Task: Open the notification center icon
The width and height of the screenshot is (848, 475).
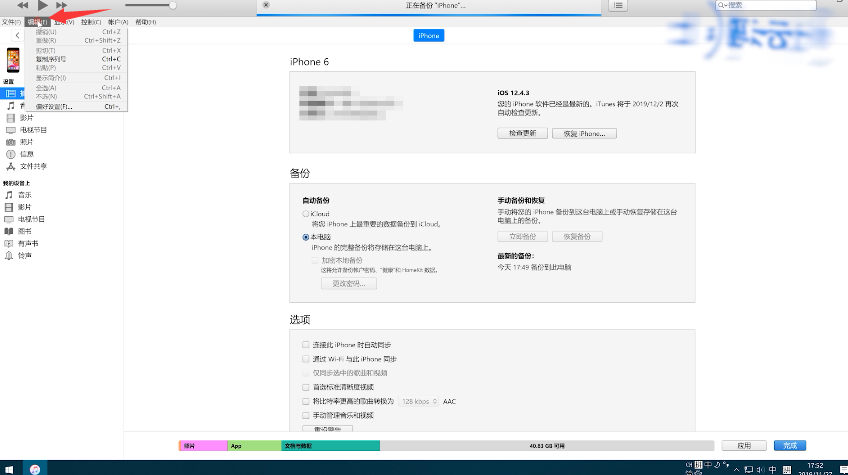Action: tap(844, 470)
